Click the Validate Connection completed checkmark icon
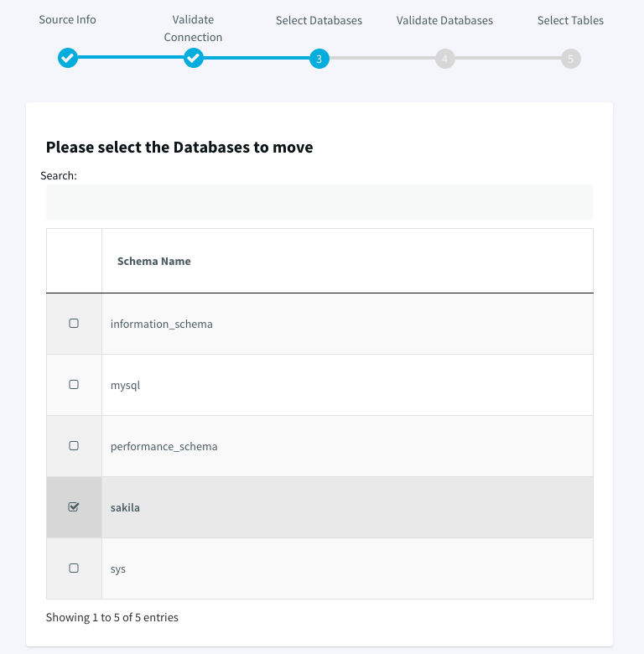The width and height of the screenshot is (644, 654). tap(194, 58)
